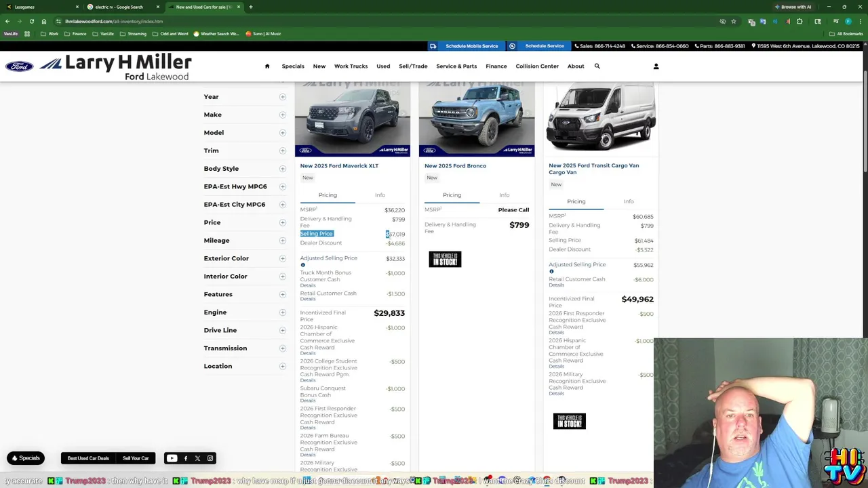Open a new browser tab
The height and width of the screenshot is (488, 868).
click(x=251, y=7)
